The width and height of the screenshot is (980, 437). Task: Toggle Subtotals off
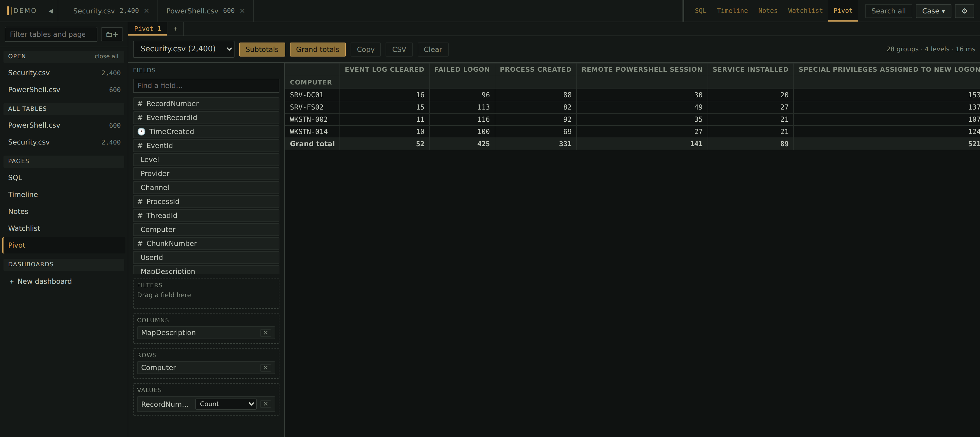point(262,50)
